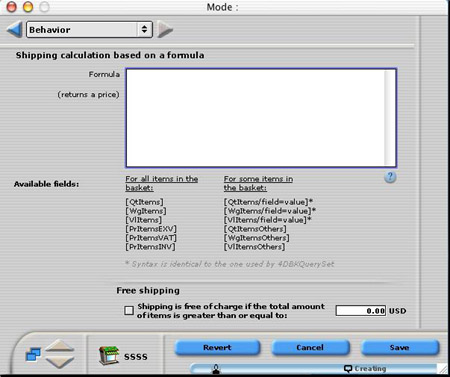450x377 pixels.
Task: Click the down arrow record navigator
Action: tap(60, 362)
